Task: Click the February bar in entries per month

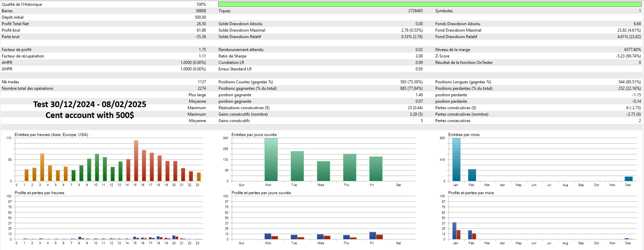Action: (x=472, y=175)
